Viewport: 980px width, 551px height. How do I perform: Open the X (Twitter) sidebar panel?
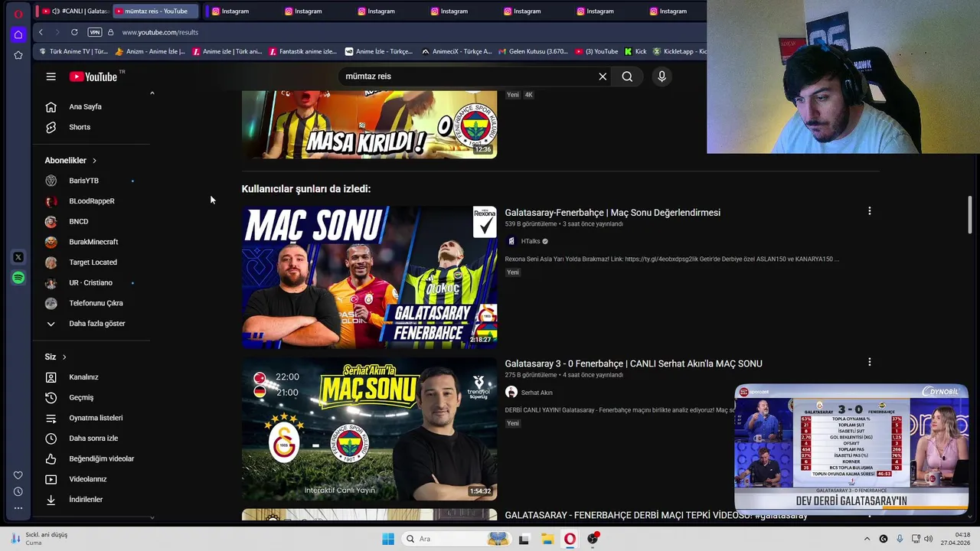click(x=18, y=257)
